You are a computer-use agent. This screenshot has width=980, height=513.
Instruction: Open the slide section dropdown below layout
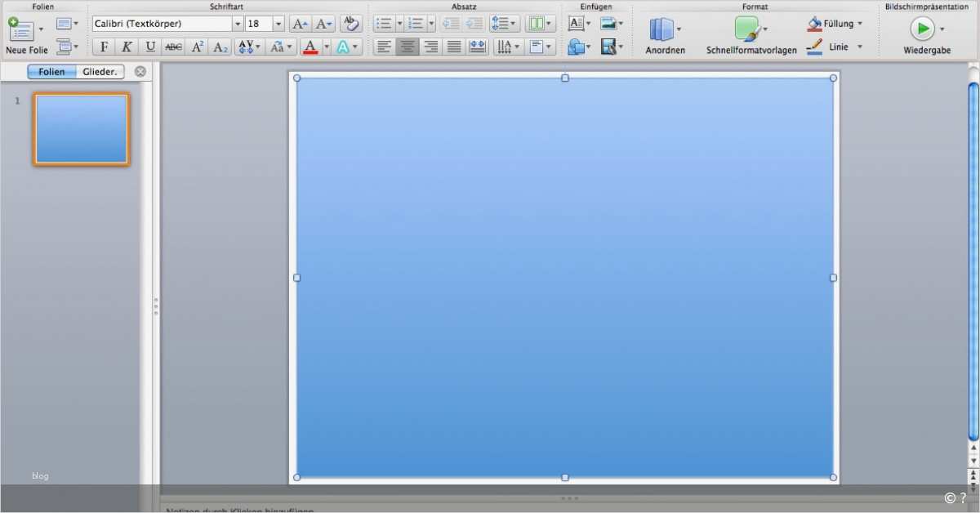coord(67,46)
